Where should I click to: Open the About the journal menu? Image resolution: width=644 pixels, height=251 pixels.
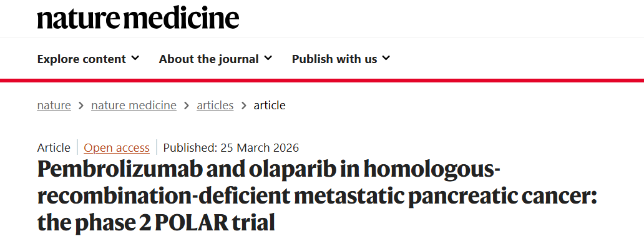(208, 59)
